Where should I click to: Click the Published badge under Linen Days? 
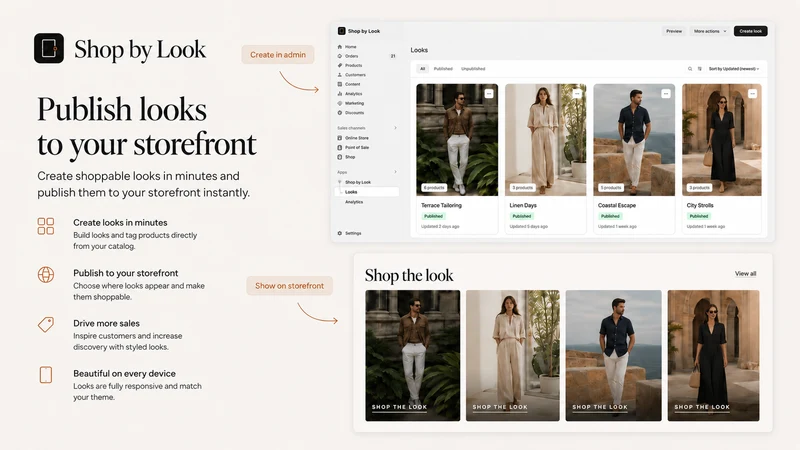click(x=521, y=216)
